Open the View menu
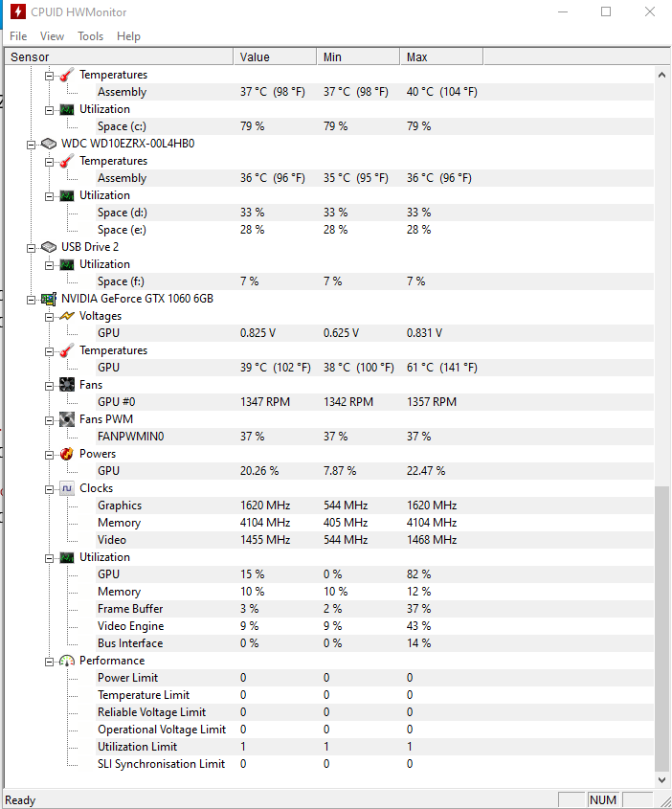This screenshot has width=672, height=809. (x=52, y=36)
